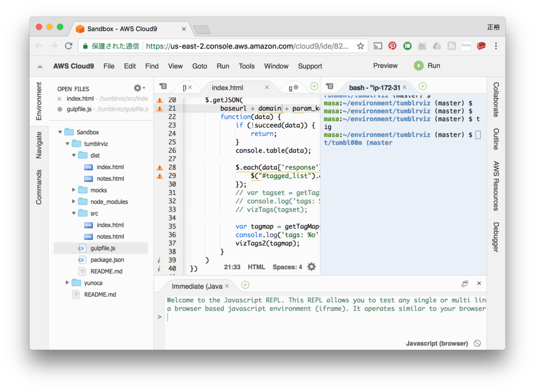Open the Edit menu
535x392 pixels.
pyautogui.click(x=130, y=66)
